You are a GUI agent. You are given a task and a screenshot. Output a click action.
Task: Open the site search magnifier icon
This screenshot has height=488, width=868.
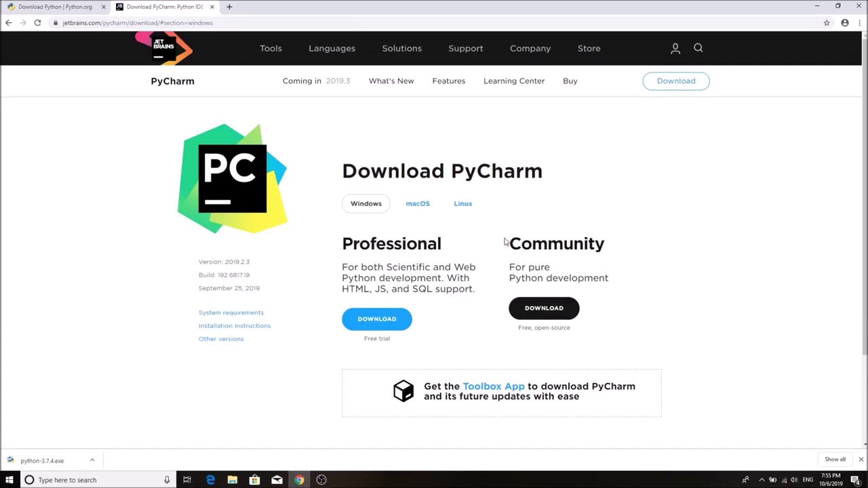[698, 47]
